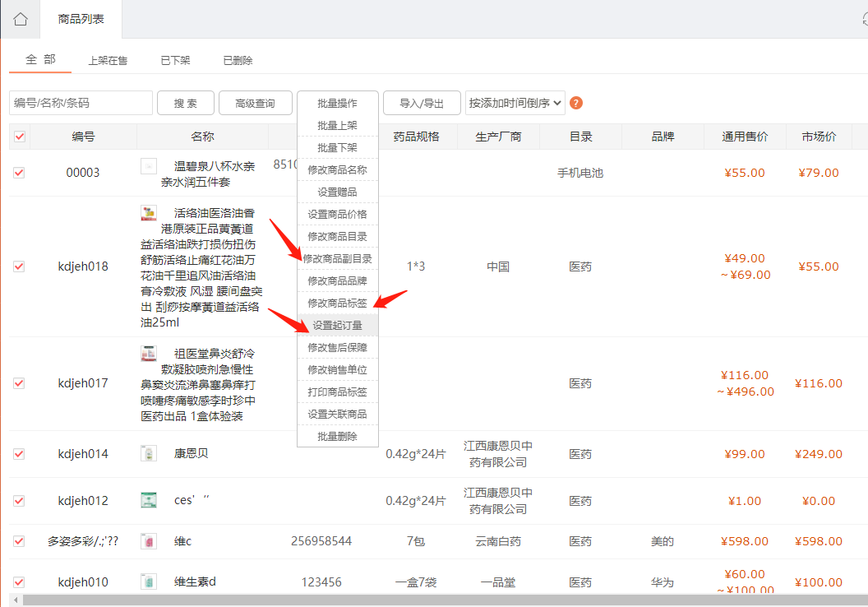
Task: Uncheck row kdjeh012 checkbox
Action: pos(19,501)
